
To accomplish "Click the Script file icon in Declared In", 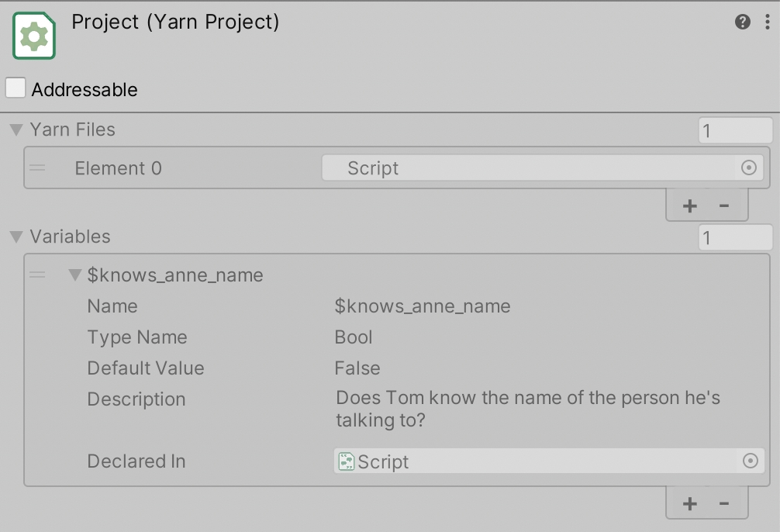I will (x=347, y=461).
